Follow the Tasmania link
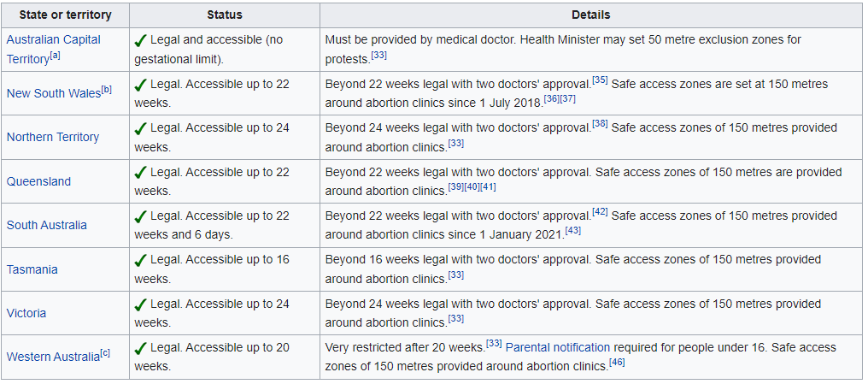The width and height of the screenshot is (868, 384). [x=32, y=269]
